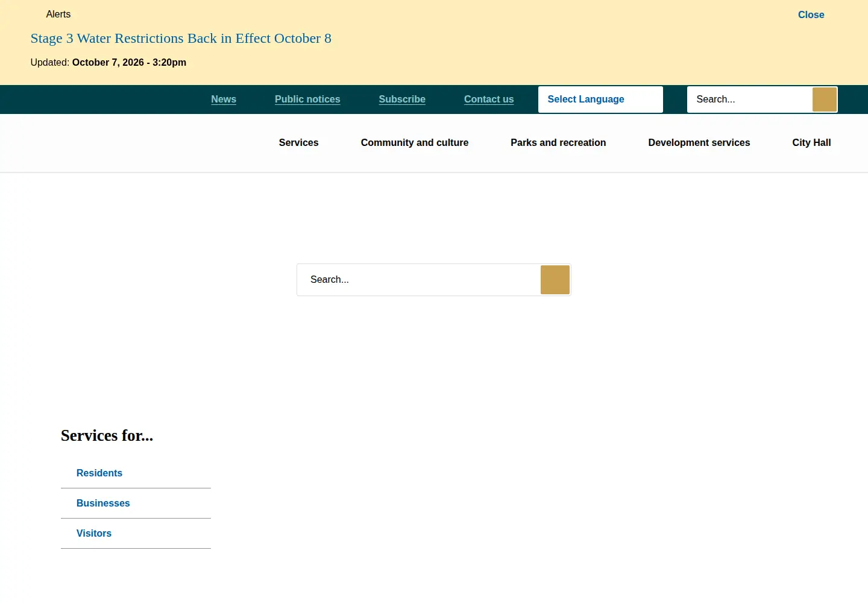Screen dimensions: 868x603
Task: Open the Subscribe page
Action: pyautogui.click(x=402, y=99)
